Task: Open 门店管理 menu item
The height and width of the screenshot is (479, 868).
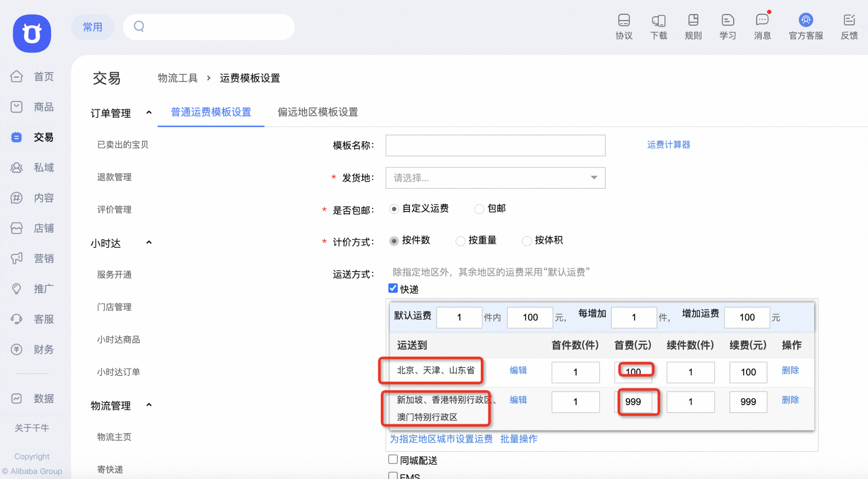Action: pyautogui.click(x=114, y=307)
